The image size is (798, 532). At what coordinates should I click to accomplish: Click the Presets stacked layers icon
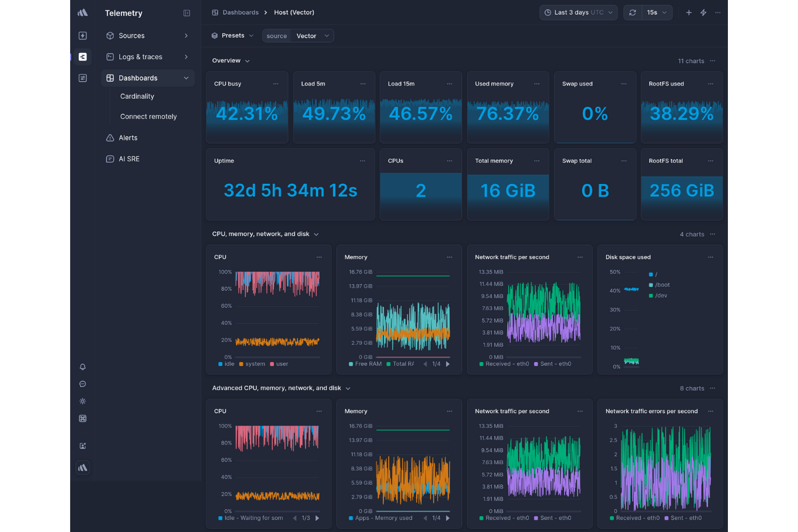coord(215,36)
